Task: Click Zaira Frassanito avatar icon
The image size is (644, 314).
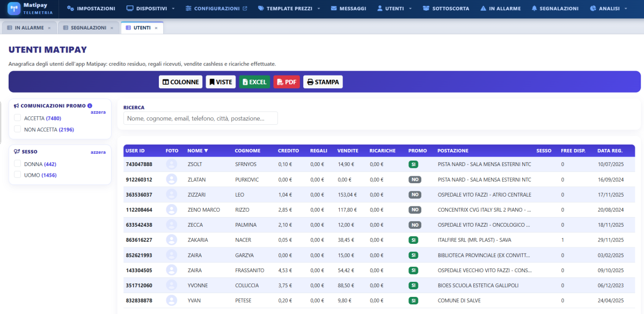Action: pyautogui.click(x=171, y=270)
